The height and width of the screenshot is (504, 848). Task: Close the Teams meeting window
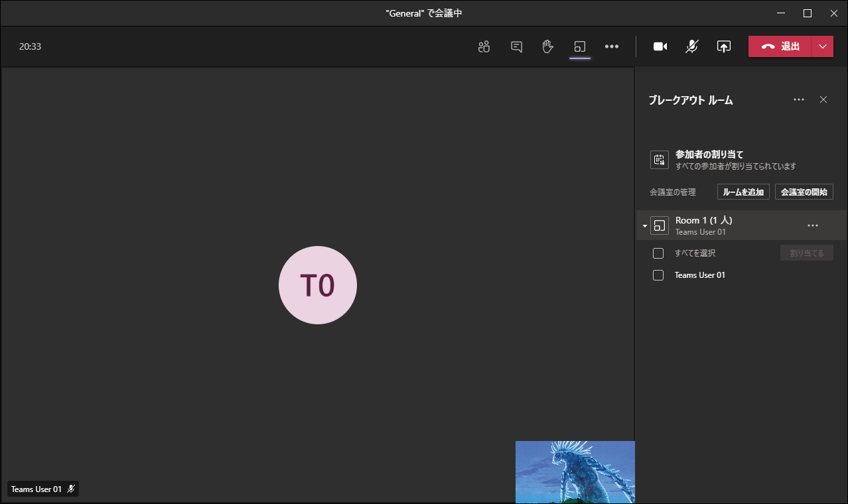pos(834,13)
